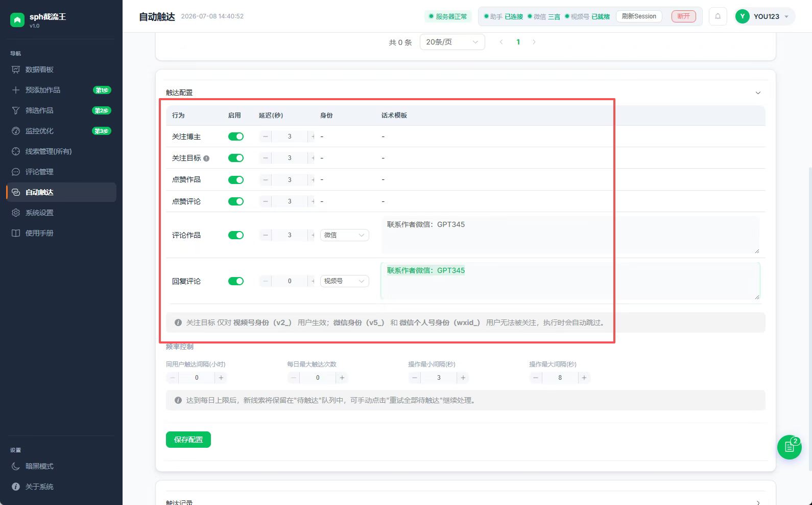The height and width of the screenshot is (505, 812).
Task: Click the sph截流王 app logo icon
Action: point(17,20)
